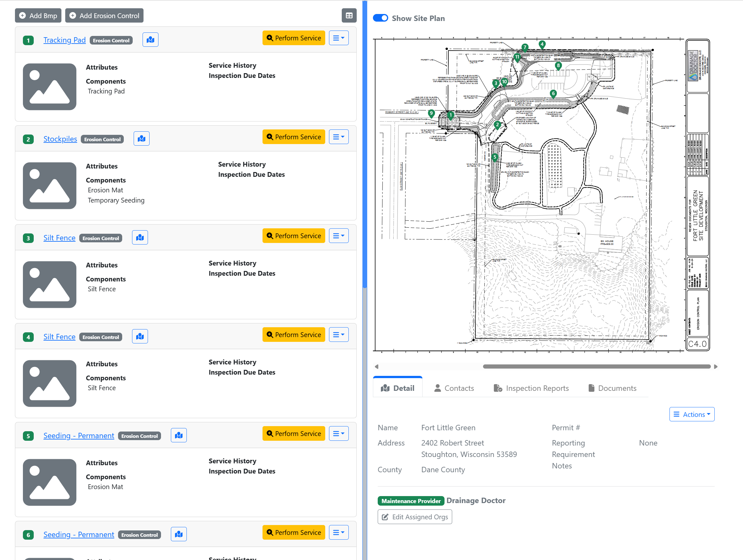Screen dimensions: 743x560
Task: Open map icon for Seeding - Permanent item 5
Action: (x=179, y=435)
